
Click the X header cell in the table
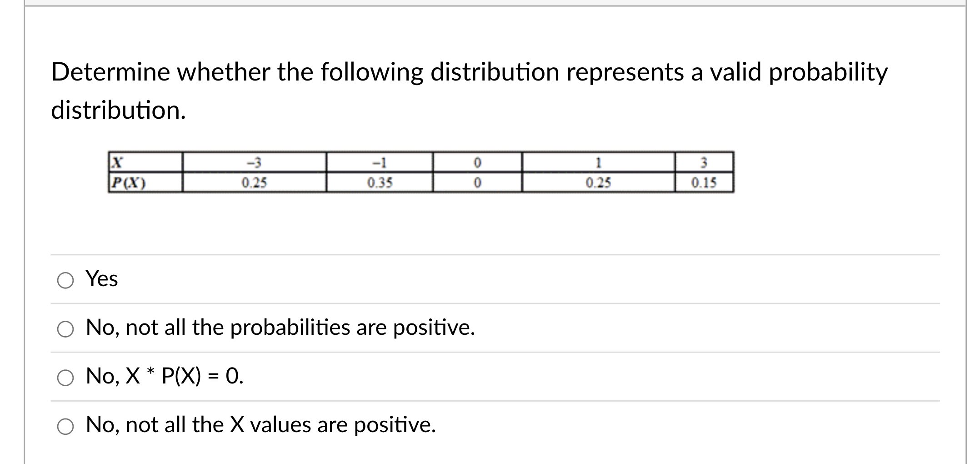[x=117, y=161]
